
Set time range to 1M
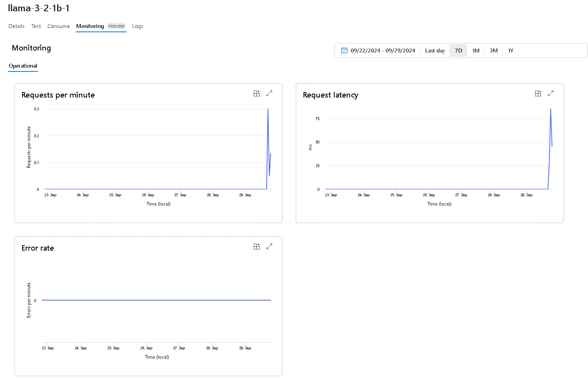tap(476, 51)
